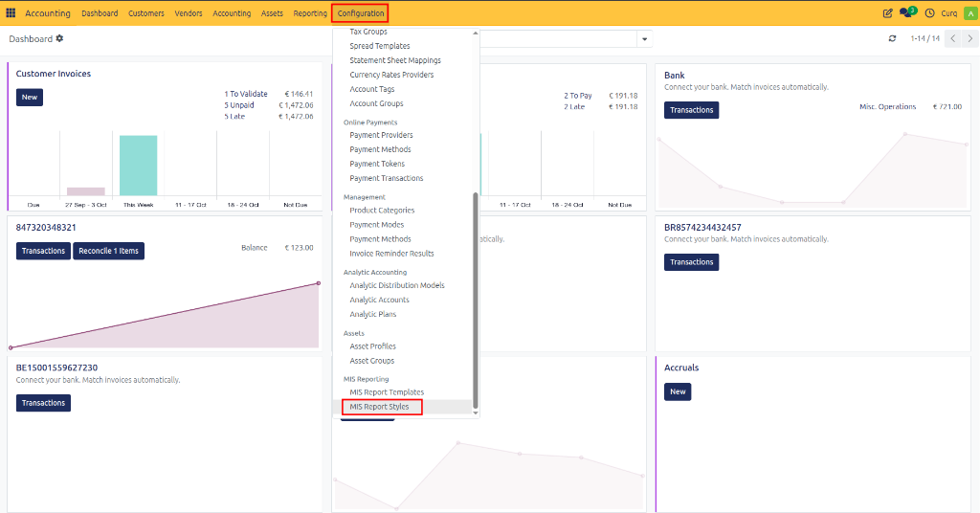The width and height of the screenshot is (980, 513).
Task: Open the Reporting menu
Action: pyautogui.click(x=310, y=13)
